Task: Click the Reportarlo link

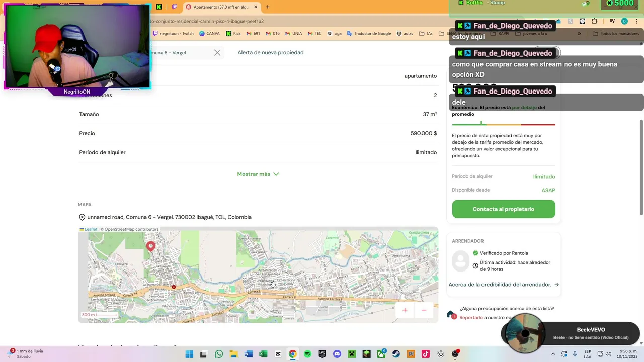Action: click(471, 317)
